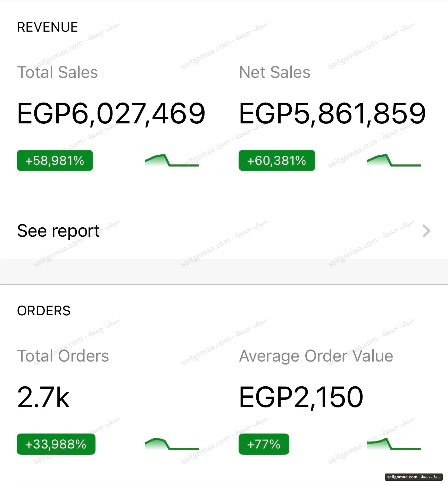The image size is (448, 486).
Task: Click the REVENUE section heading
Action: (x=48, y=27)
